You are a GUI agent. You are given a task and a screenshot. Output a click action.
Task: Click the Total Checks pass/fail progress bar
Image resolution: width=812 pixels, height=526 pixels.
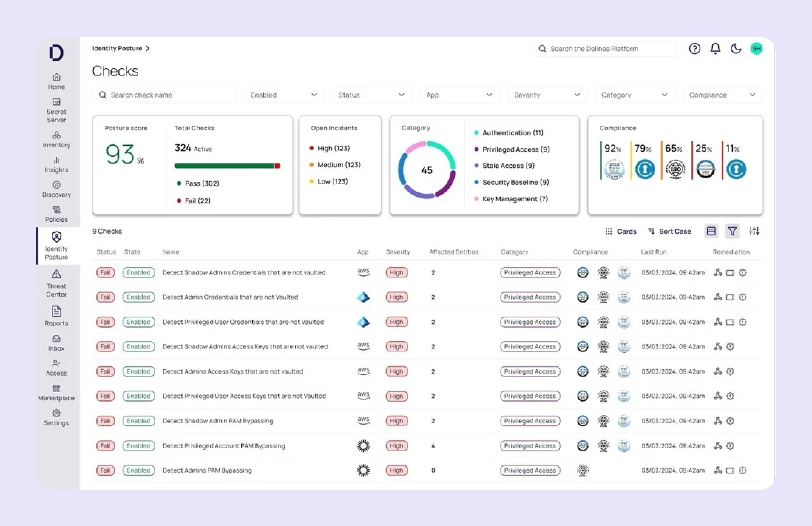(227, 166)
